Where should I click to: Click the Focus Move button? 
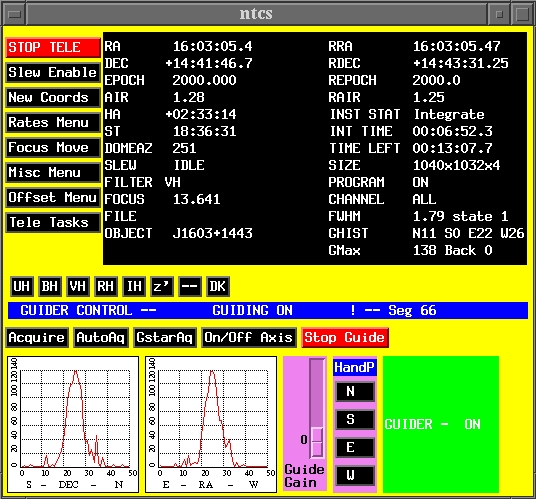(x=53, y=147)
